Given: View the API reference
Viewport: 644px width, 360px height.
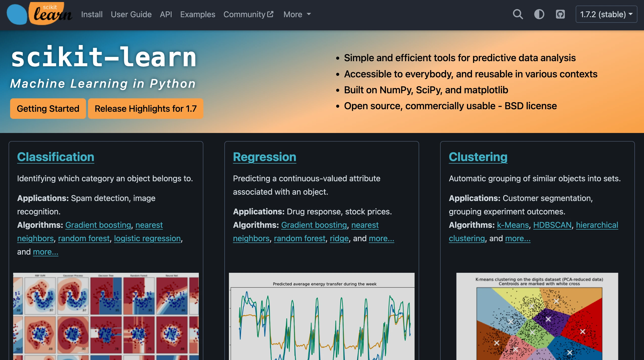Looking at the screenshot, I should click(166, 14).
